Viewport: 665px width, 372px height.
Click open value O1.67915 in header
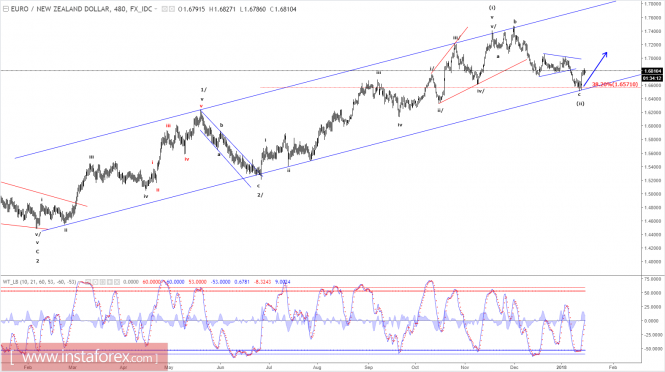tap(192, 9)
